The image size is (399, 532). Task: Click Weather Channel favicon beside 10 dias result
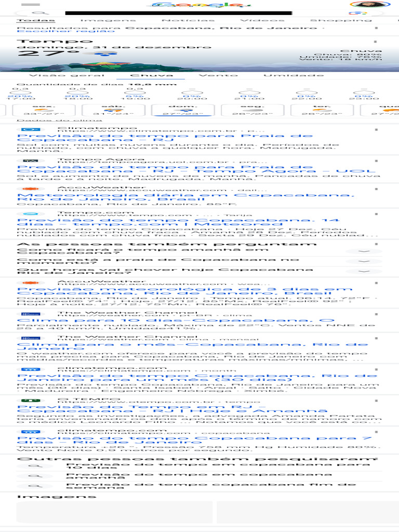tap(31, 314)
